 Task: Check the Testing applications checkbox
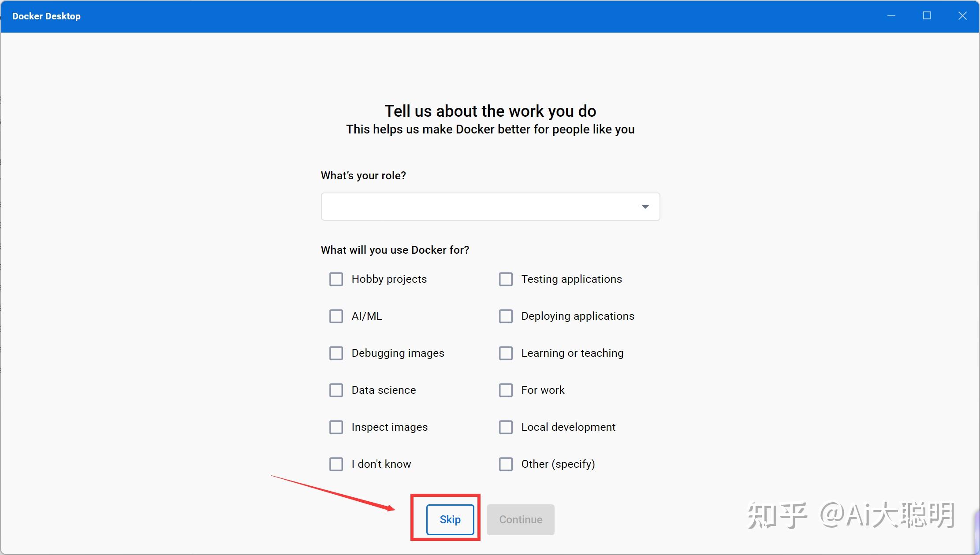(506, 279)
